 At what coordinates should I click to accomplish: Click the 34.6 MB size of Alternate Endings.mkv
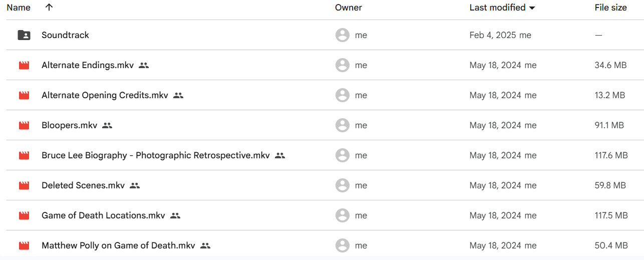[610, 65]
